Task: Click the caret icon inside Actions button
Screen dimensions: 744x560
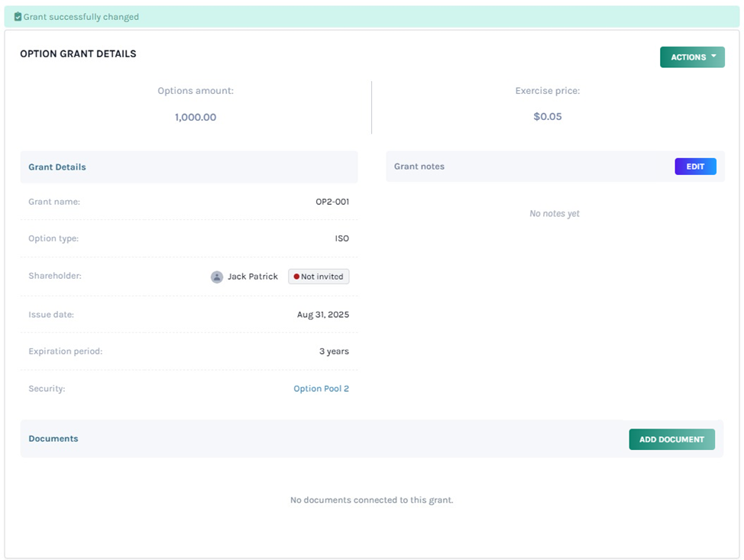Action: coord(711,57)
